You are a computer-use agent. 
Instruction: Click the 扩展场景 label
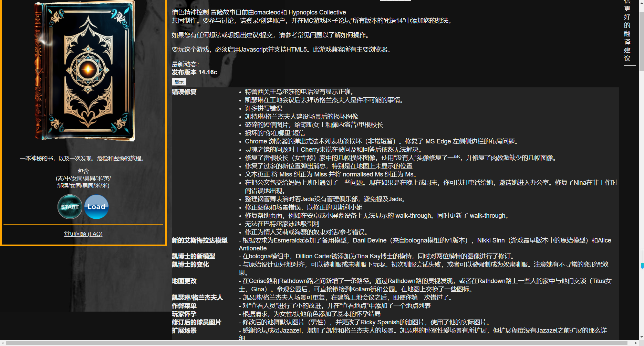(x=184, y=331)
